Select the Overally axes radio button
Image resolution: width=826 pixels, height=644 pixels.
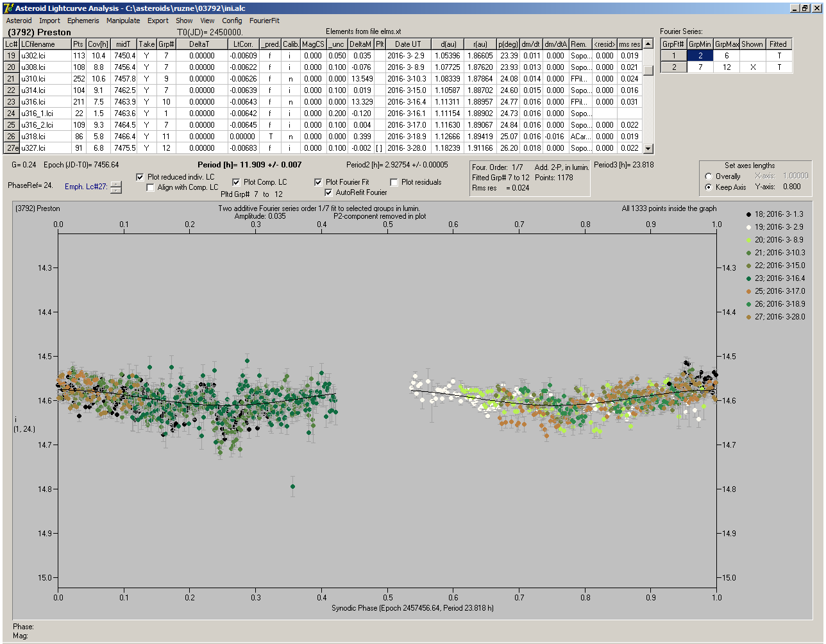coord(709,176)
